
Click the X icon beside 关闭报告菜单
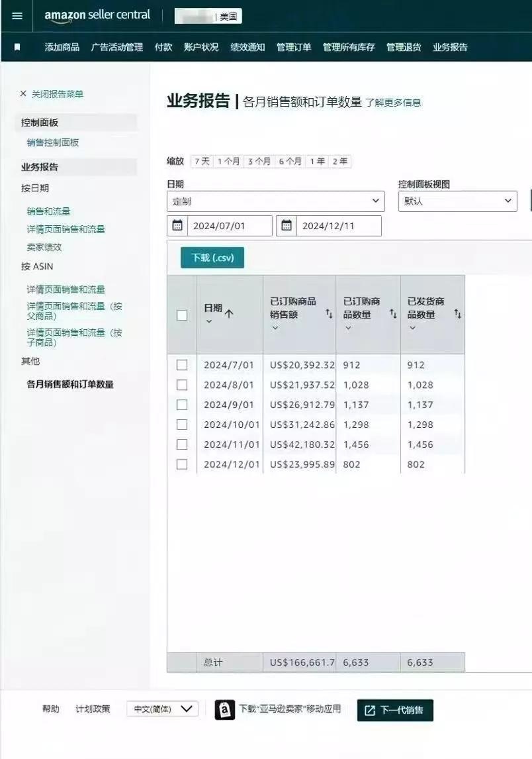pos(22,93)
